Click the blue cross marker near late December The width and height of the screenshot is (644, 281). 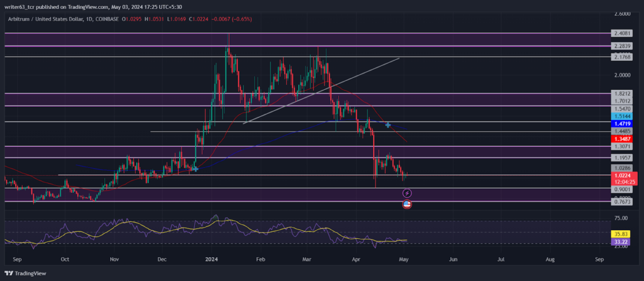coord(196,168)
